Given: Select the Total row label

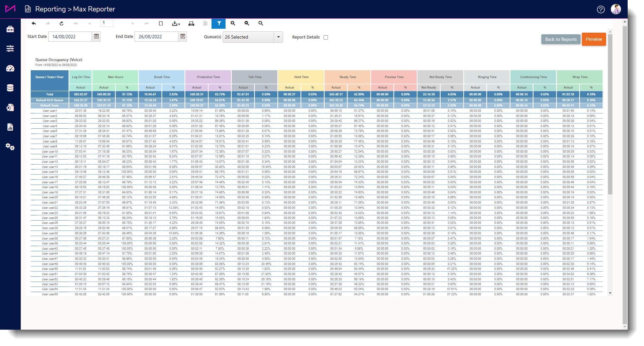Looking at the screenshot, I should (50, 94).
